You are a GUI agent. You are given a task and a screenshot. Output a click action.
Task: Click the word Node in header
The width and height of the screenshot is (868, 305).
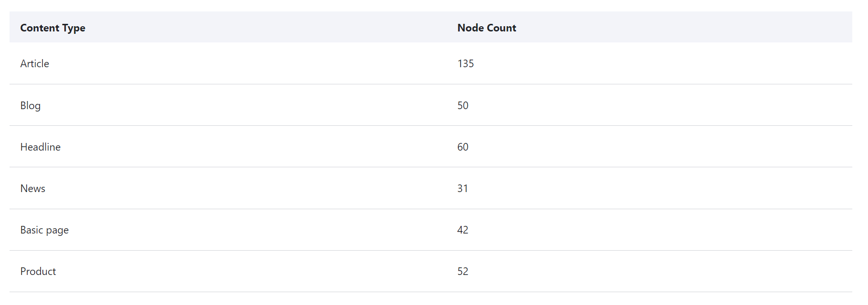click(x=471, y=28)
